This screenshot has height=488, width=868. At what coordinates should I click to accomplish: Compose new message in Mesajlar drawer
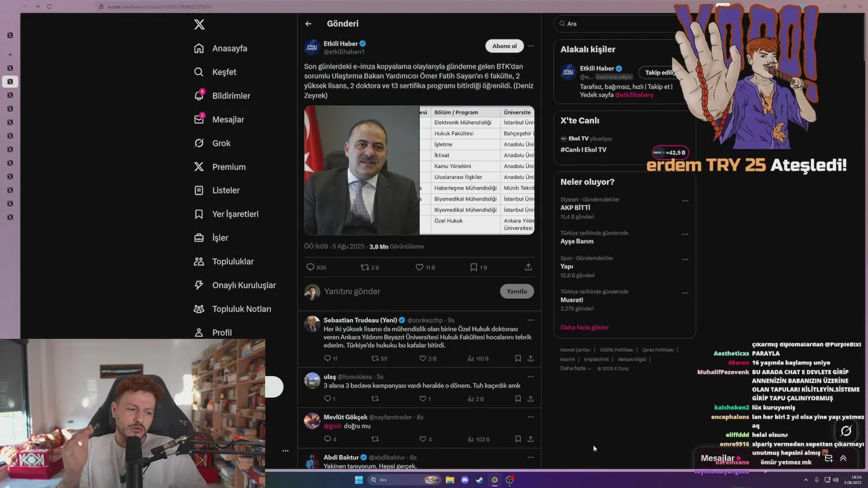[828, 458]
